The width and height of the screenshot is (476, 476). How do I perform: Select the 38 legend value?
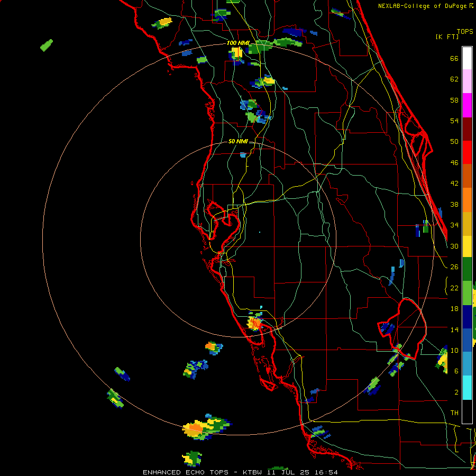454,205
